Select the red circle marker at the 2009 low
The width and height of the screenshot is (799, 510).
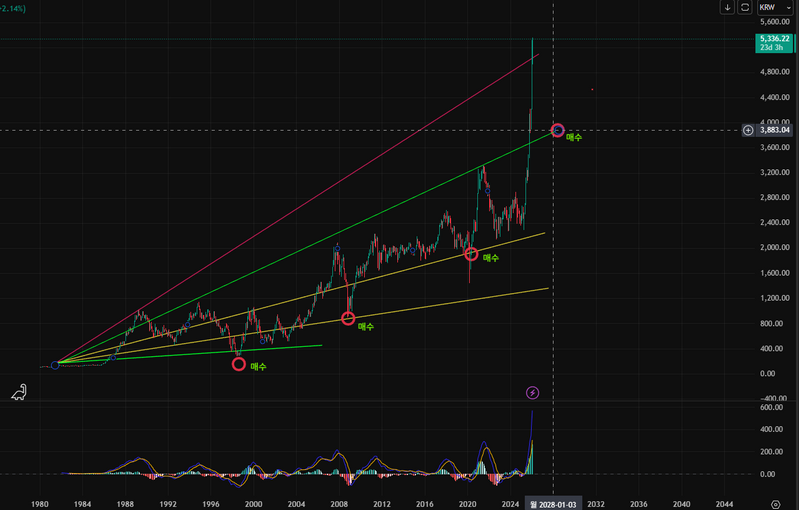[348, 319]
